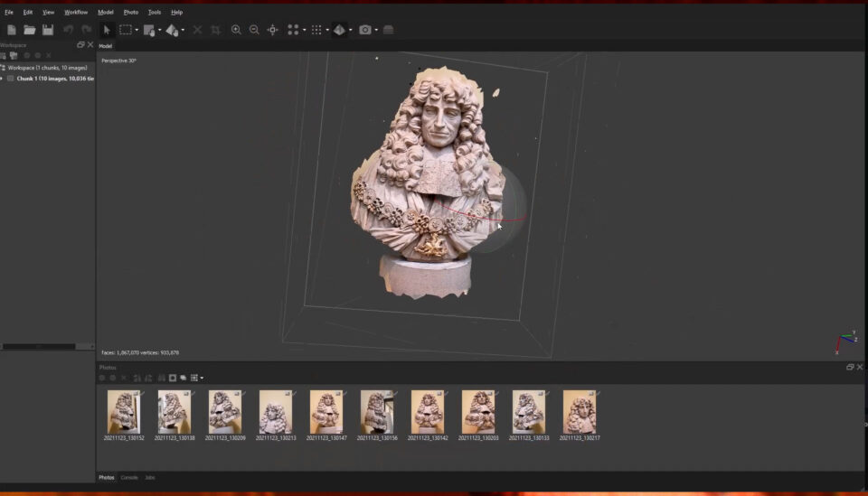This screenshot has height=496, width=868.
Task: Click the New document icon
Action: pyautogui.click(x=12, y=30)
